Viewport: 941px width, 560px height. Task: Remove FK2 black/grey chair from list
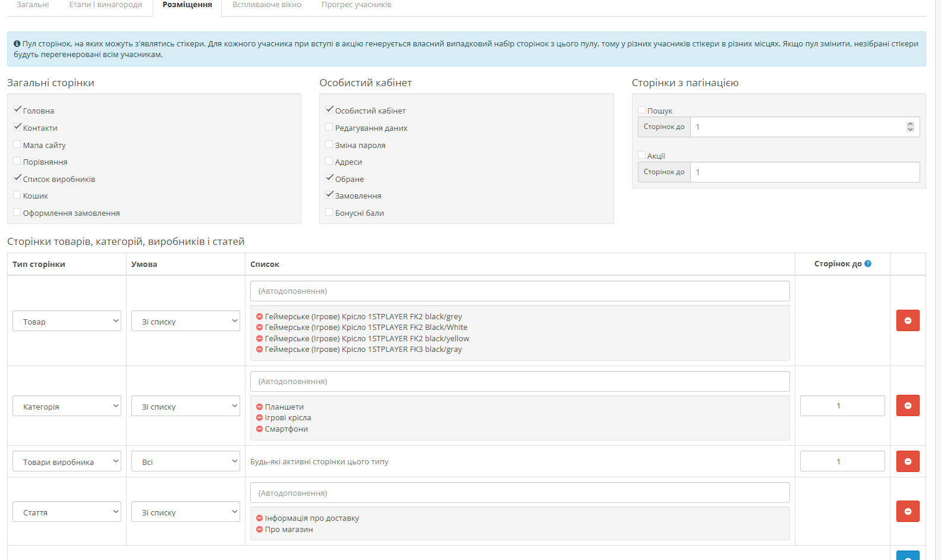[259, 317]
